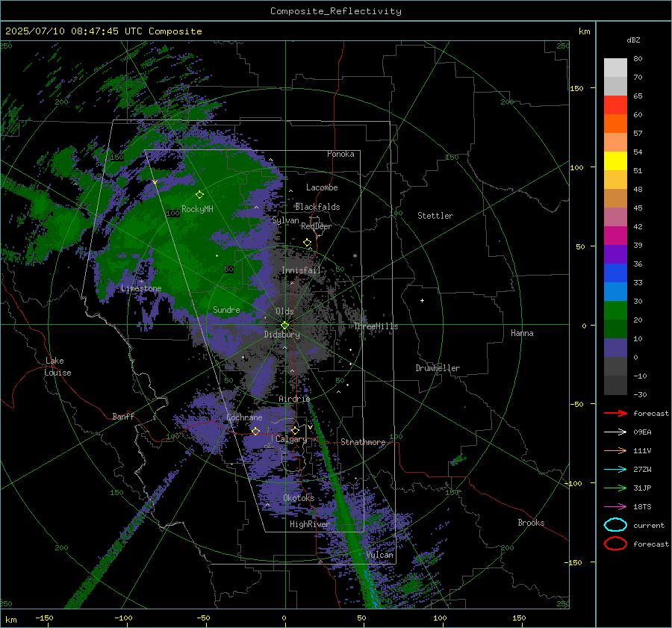Image resolution: width=672 pixels, height=628 pixels.
Task: Click the RockyMH label on map
Action: point(197,209)
